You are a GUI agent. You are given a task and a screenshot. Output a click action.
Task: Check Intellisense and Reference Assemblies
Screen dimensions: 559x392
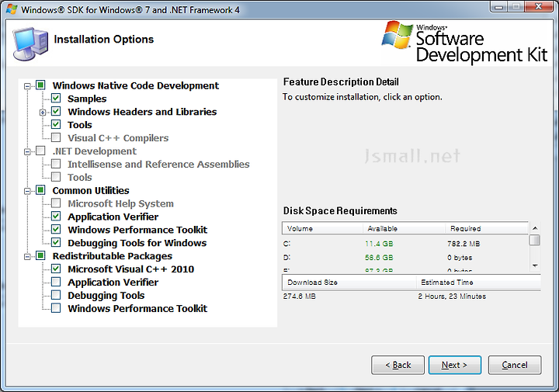[x=56, y=164]
